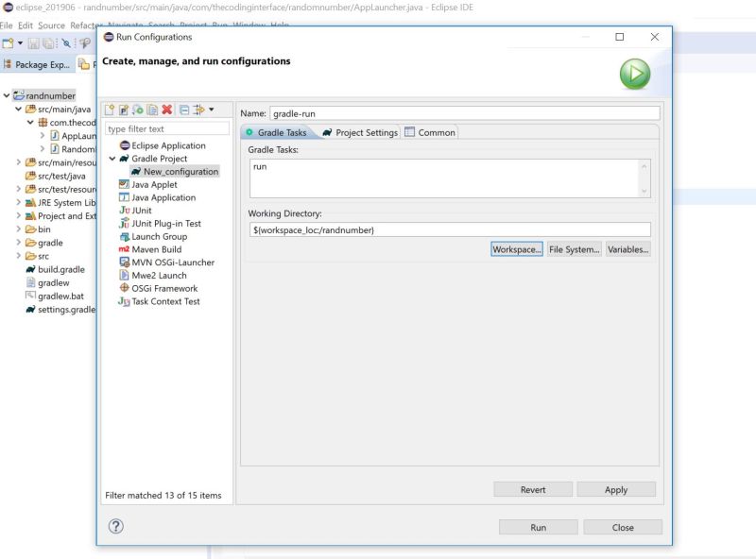Run the gradle-run configuration

pyautogui.click(x=537, y=527)
